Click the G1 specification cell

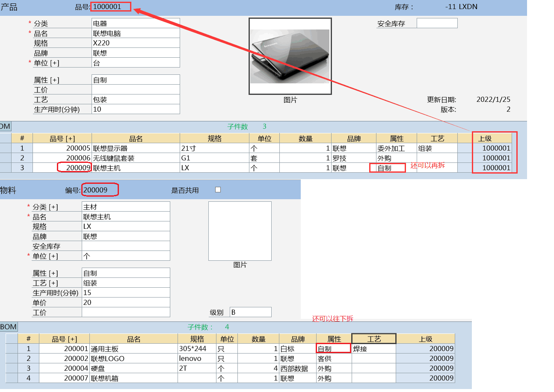(214, 158)
